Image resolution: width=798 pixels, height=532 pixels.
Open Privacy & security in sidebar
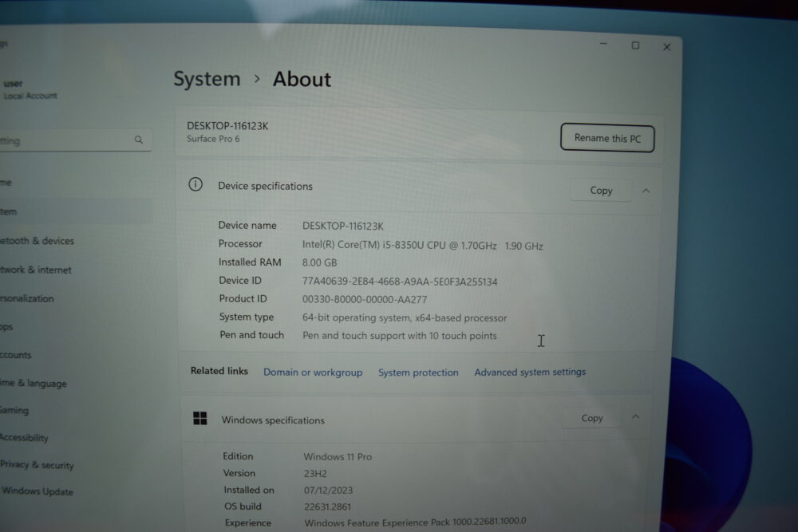(x=37, y=464)
